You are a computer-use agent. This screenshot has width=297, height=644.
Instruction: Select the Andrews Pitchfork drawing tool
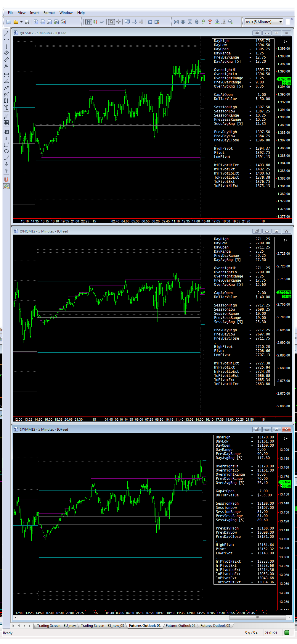6,66
